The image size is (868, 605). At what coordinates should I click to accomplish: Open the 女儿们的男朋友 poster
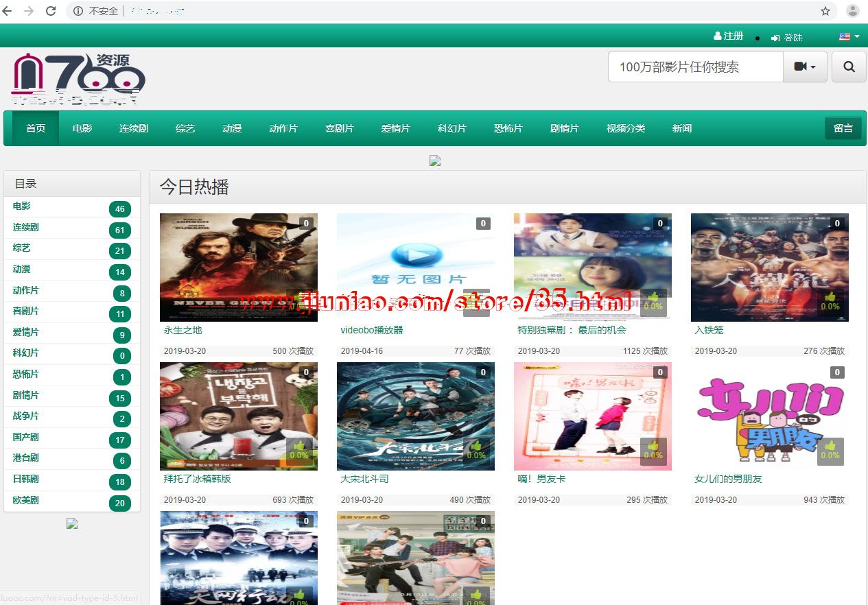(770, 416)
